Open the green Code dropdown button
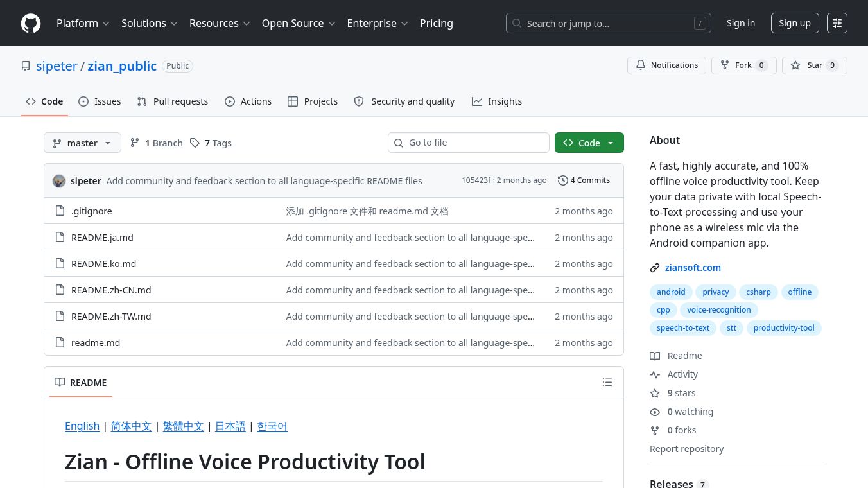This screenshot has height=488, width=868. 589,143
